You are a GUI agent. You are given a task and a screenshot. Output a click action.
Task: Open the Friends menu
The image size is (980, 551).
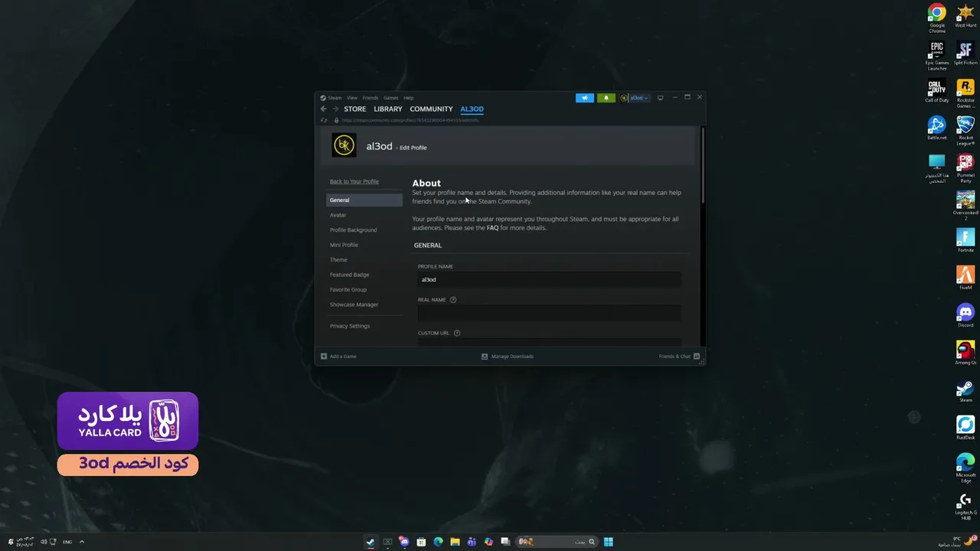click(x=370, y=98)
